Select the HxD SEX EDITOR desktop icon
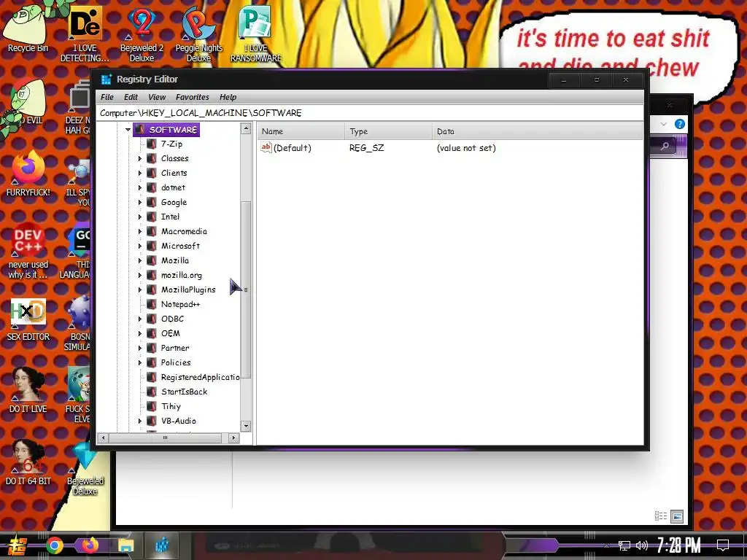Screen dimensions: 747x560 coord(28,320)
